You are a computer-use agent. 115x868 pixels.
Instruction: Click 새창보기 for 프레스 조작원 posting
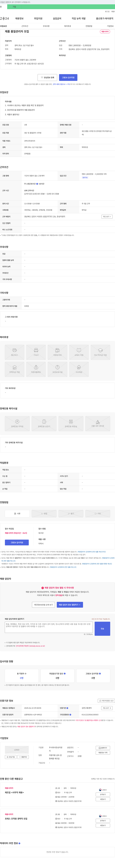pos(103,826)
